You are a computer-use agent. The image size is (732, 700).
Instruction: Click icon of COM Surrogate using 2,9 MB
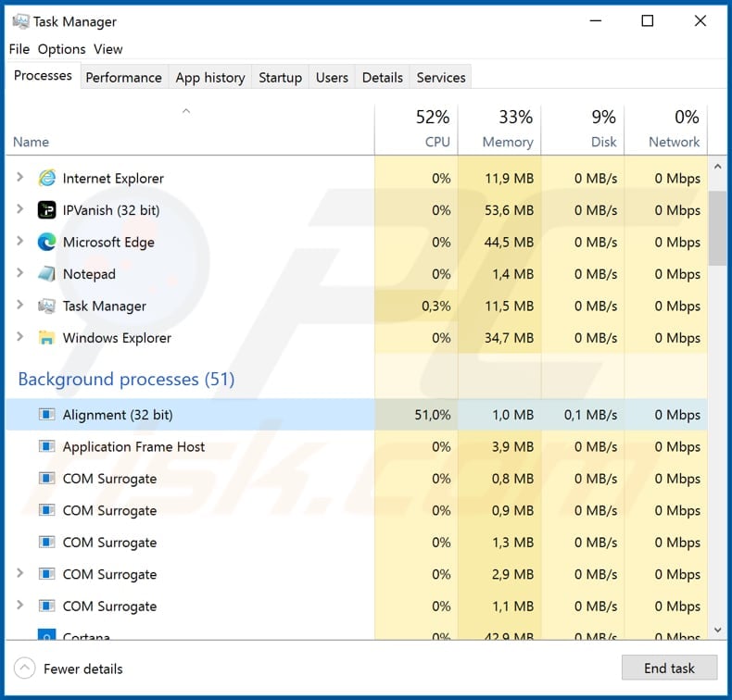[46, 574]
